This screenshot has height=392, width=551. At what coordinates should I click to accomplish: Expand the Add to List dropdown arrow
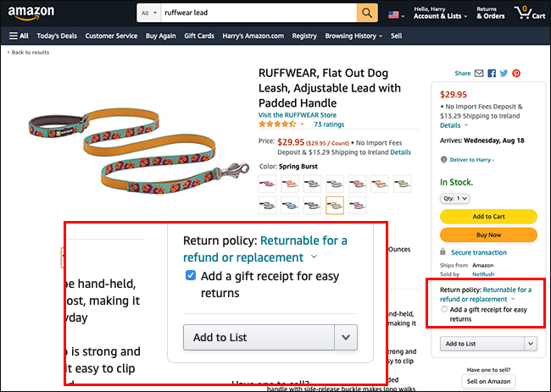click(531, 343)
